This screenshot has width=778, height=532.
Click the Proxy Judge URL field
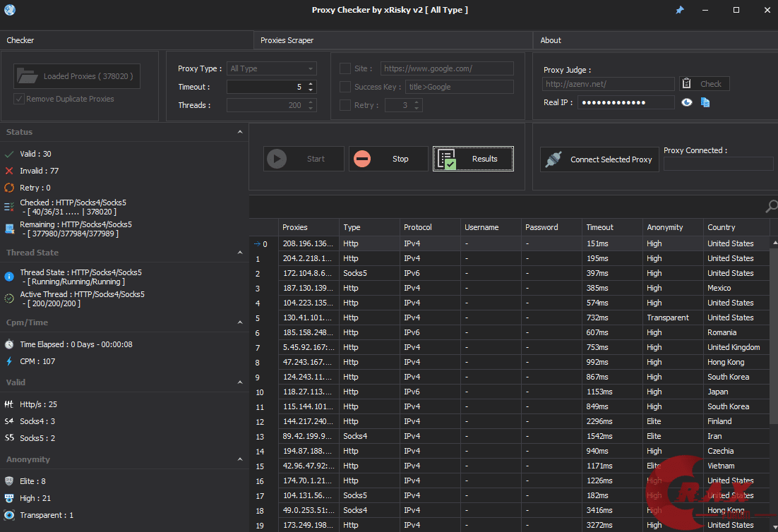point(608,84)
